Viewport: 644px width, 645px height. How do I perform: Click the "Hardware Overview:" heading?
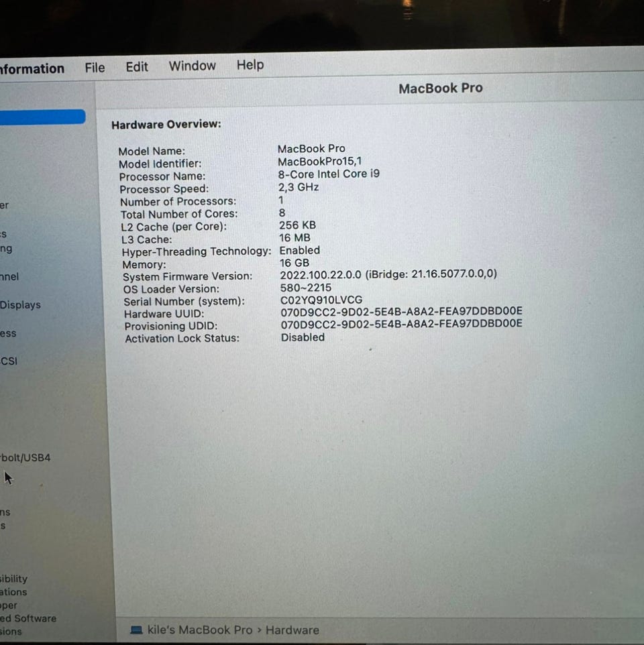pyautogui.click(x=166, y=124)
